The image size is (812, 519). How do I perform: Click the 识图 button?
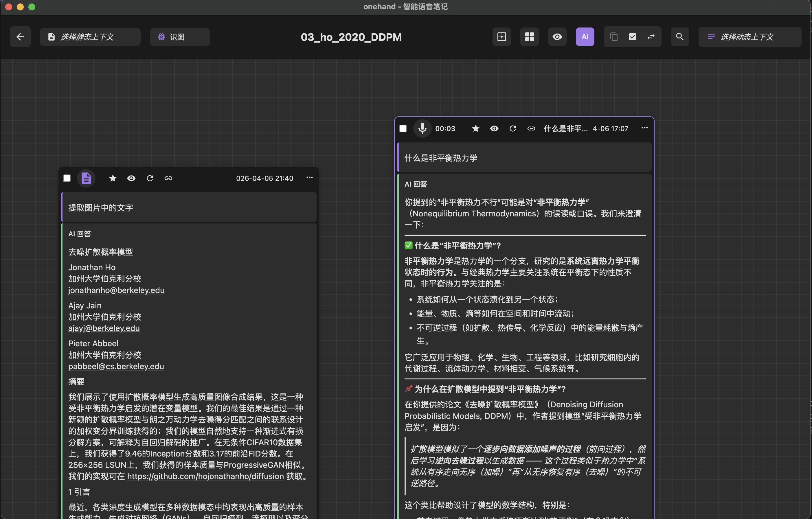coord(180,37)
